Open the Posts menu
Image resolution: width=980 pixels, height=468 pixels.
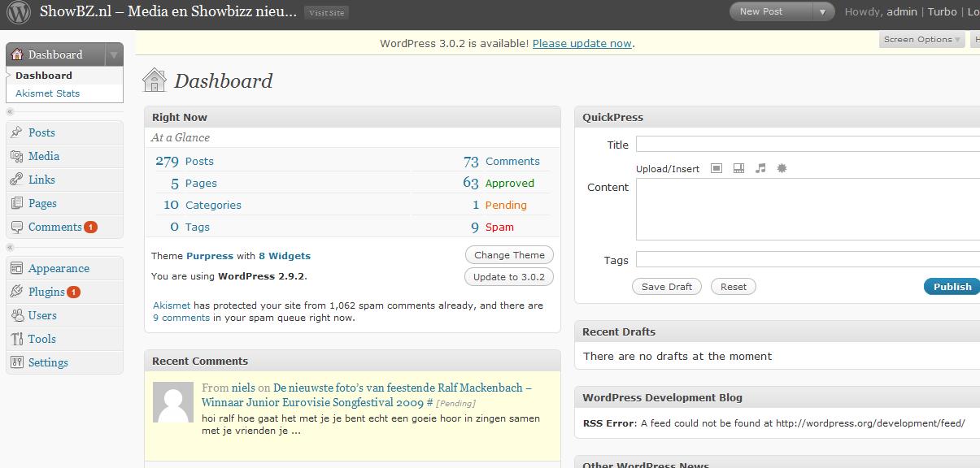41,132
